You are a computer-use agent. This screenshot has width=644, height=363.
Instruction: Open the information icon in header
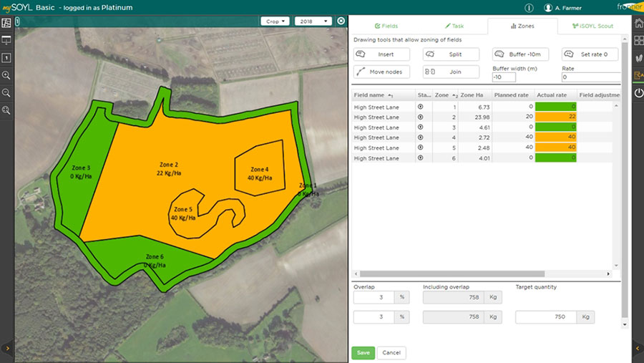pyautogui.click(x=530, y=8)
